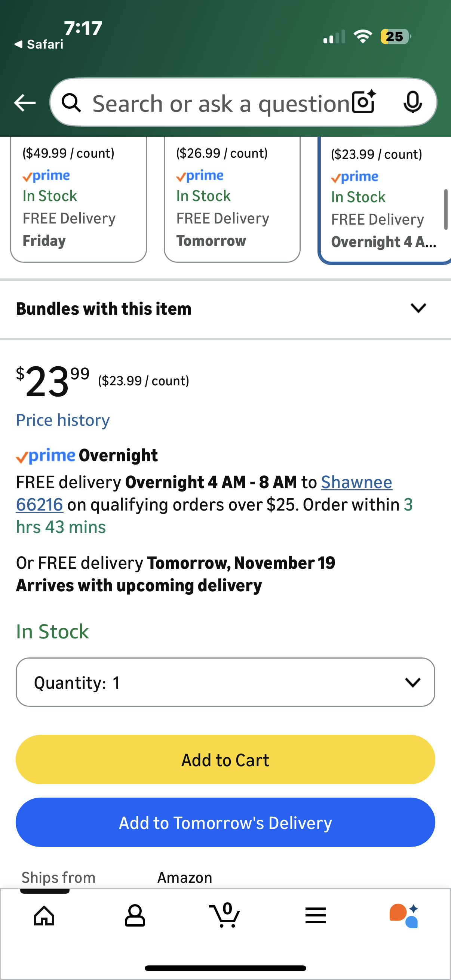Open the shopping cart icon

click(224, 915)
